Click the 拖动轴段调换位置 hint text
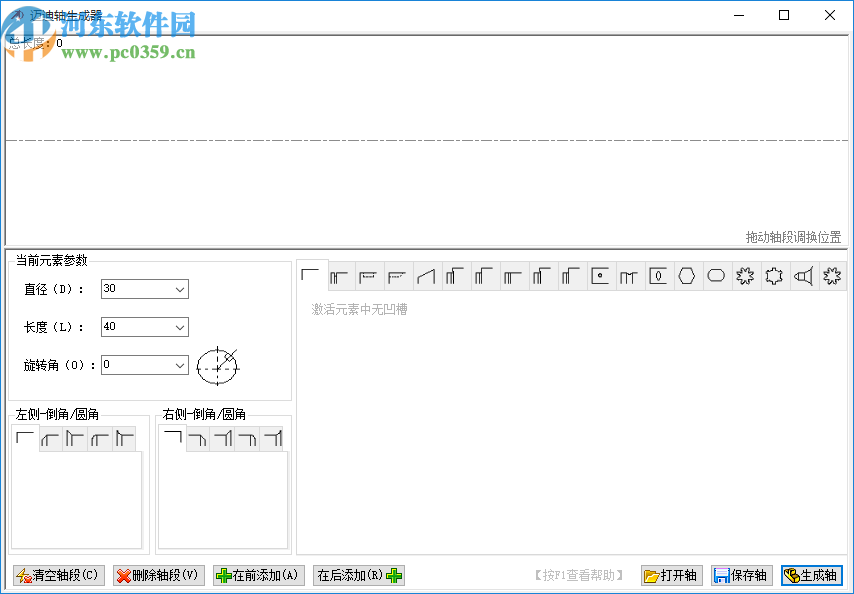Image resolution: width=854 pixels, height=594 pixels. (793, 237)
